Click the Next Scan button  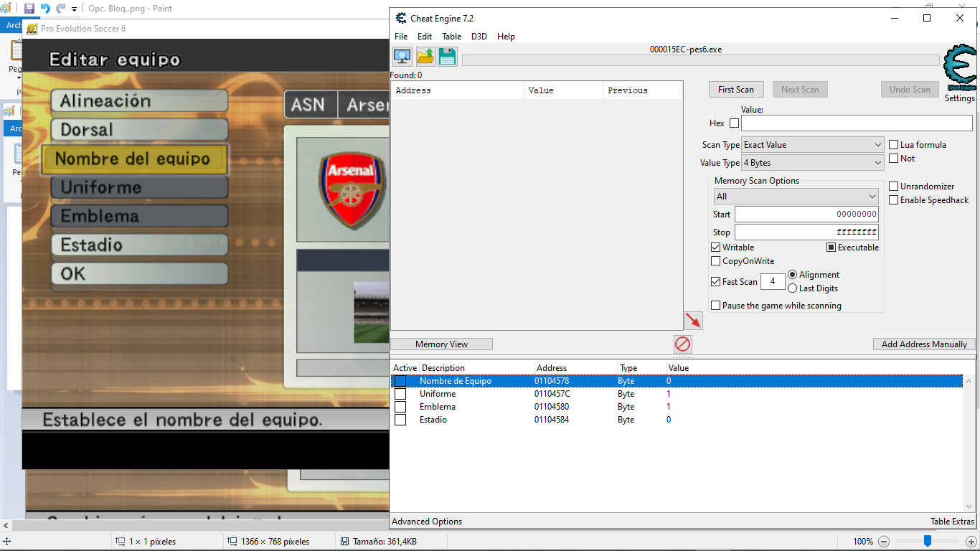[x=800, y=90]
